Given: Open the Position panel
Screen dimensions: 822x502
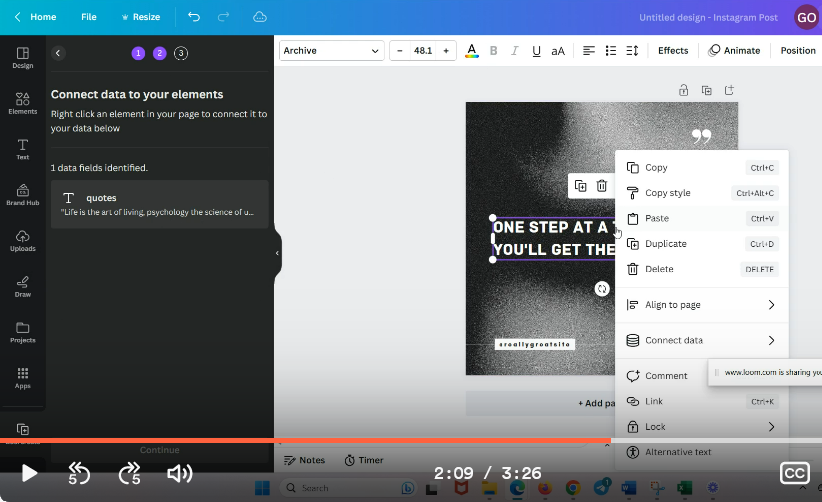Looking at the screenshot, I should (x=798, y=50).
